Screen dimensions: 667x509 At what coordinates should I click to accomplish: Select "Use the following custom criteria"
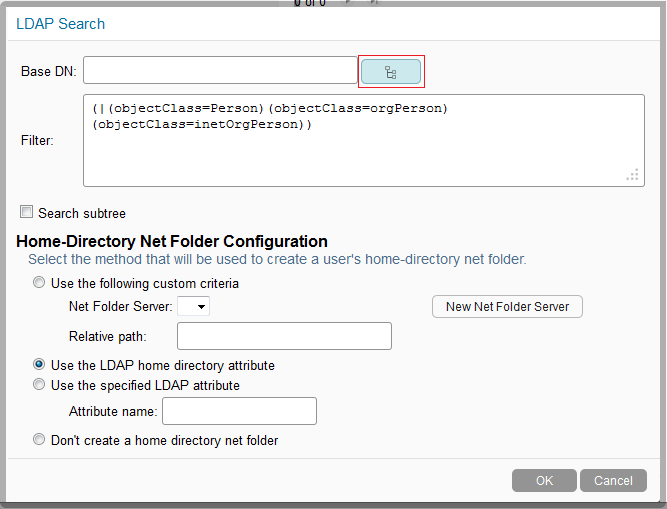(39, 283)
